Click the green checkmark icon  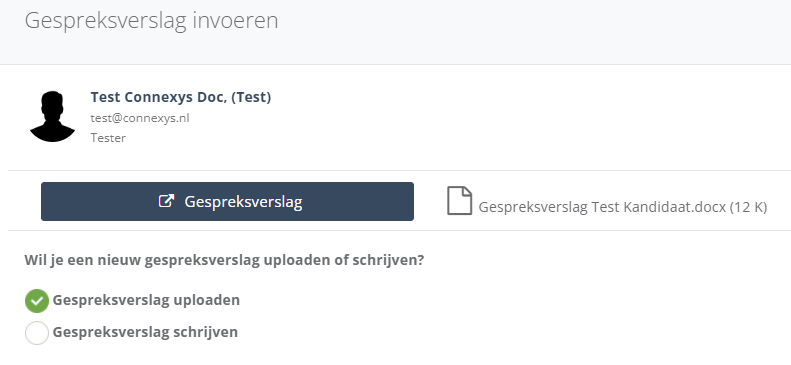37,301
